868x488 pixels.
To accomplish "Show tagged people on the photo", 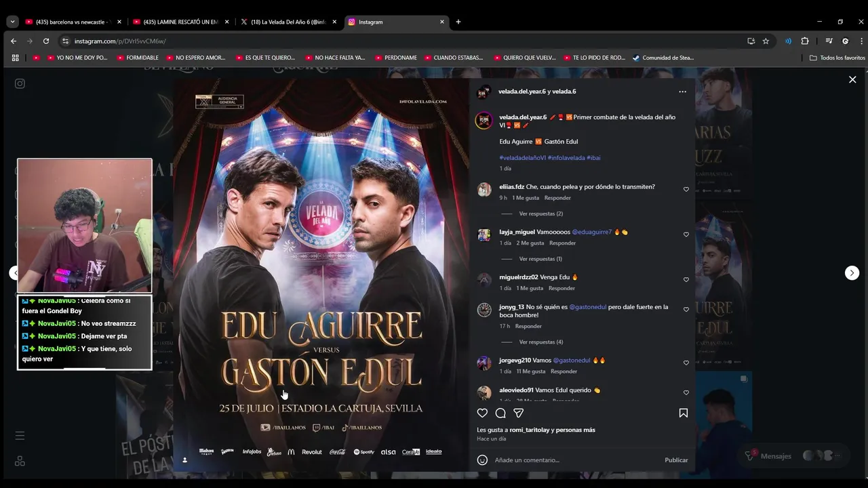I will pyautogui.click(x=184, y=460).
